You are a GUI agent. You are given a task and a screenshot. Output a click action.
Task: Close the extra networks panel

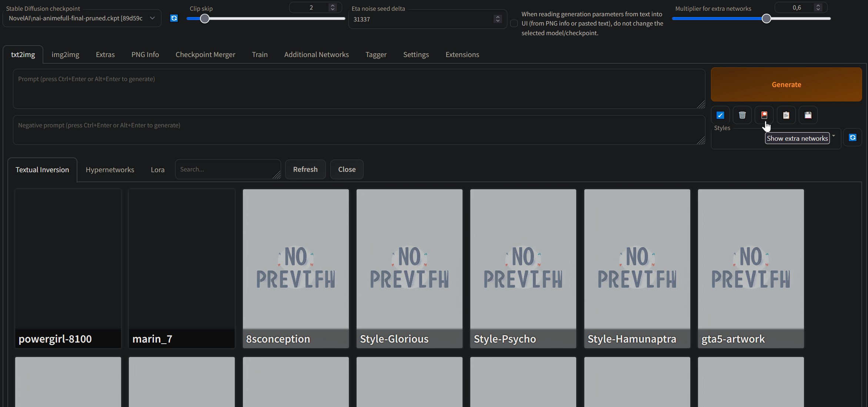(x=347, y=169)
